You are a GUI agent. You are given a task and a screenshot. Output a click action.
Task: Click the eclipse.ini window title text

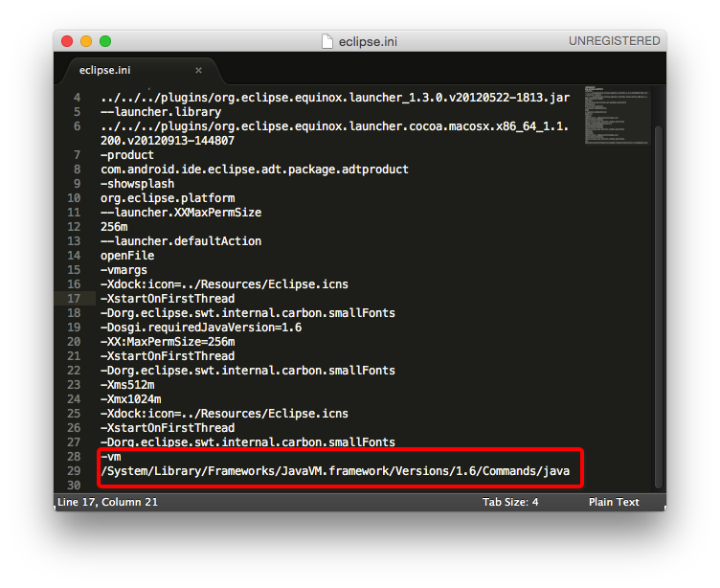pyautogui.click(x=368, y=42)
